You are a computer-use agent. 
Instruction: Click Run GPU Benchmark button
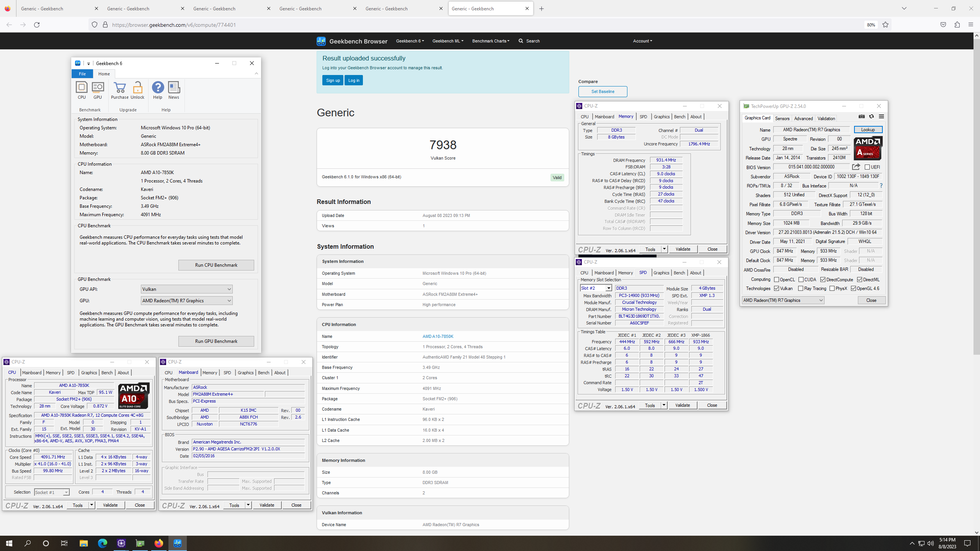(x=216, y=341)
